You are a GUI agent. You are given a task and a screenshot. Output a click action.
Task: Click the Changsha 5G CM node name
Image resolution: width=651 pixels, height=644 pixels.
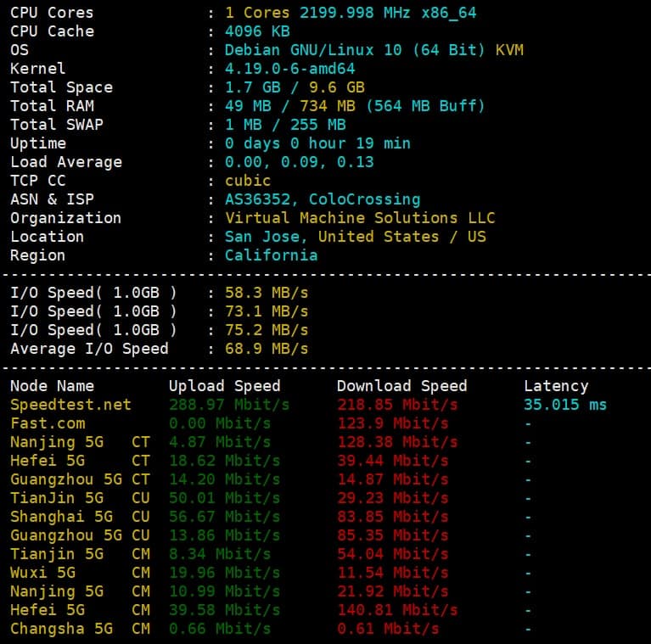[x=80, y=629]
